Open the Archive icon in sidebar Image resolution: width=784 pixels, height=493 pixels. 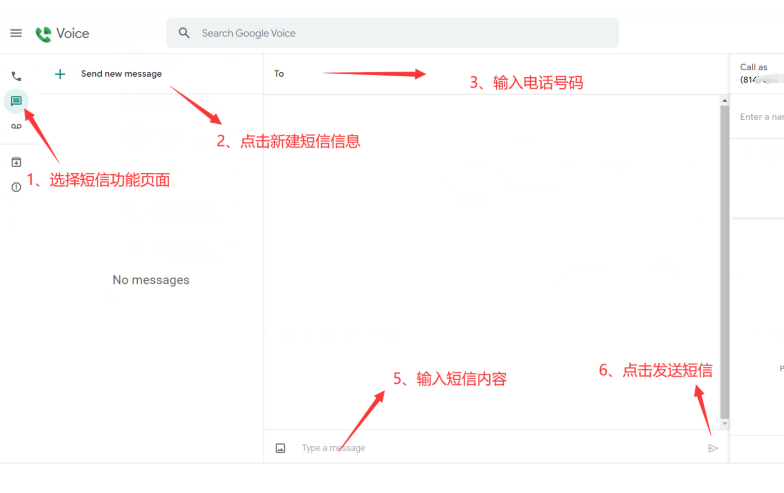[x=16, y=162]
